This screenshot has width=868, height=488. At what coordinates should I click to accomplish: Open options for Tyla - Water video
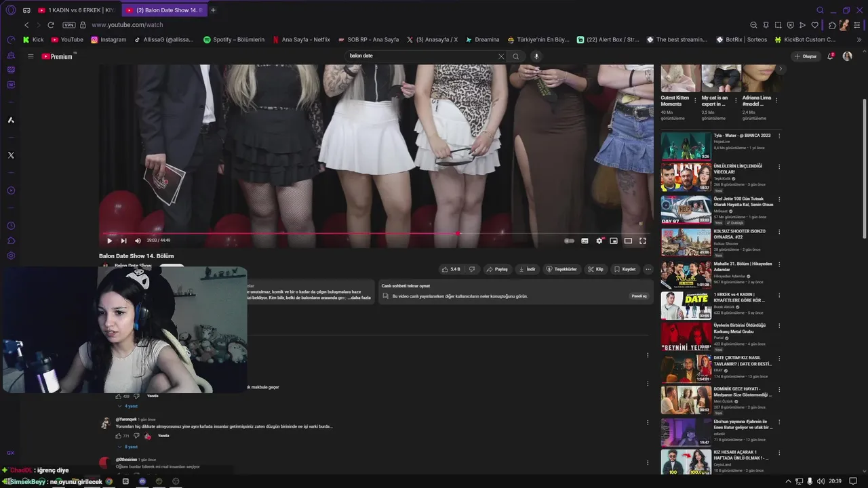[779, 136]
